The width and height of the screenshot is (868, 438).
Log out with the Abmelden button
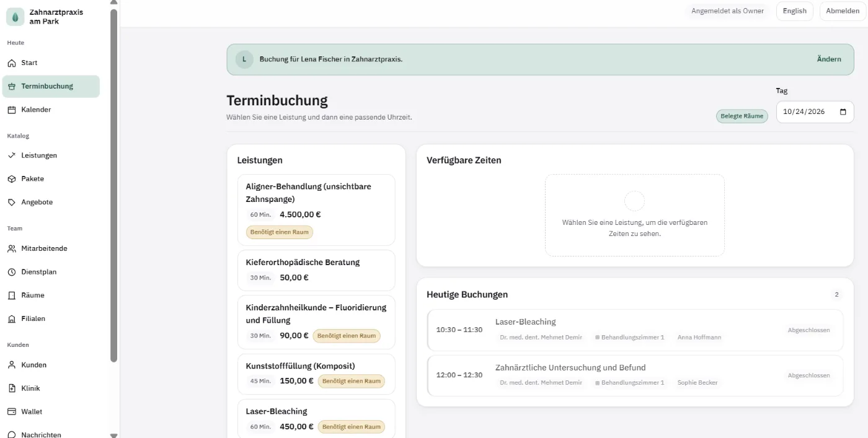[843, 11]
